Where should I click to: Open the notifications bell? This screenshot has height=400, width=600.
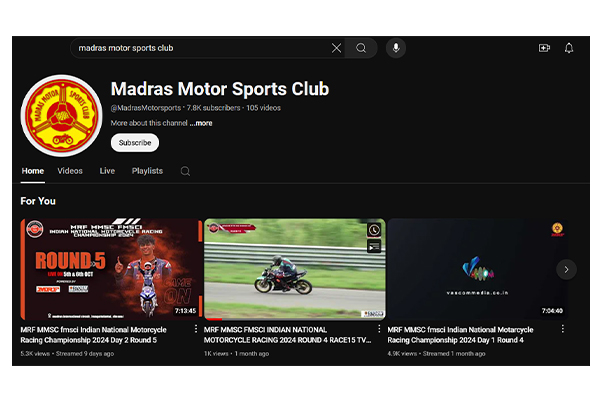tap(569, 48)
